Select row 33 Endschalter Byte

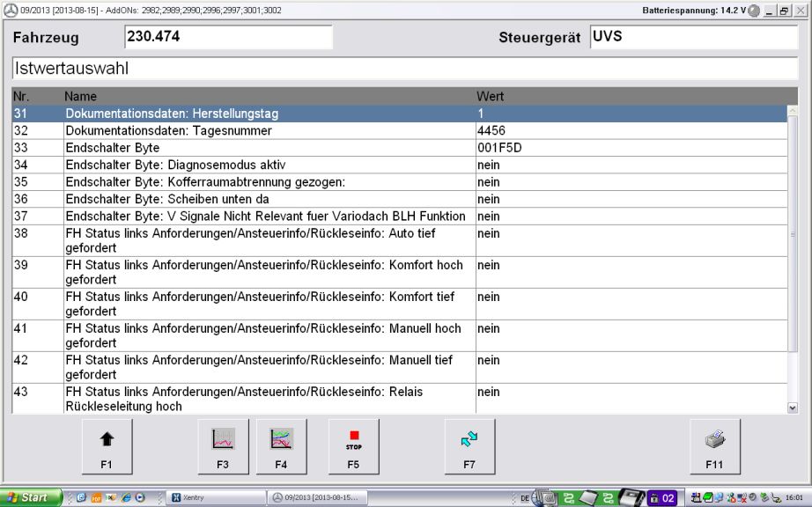(x=400, y=148)
